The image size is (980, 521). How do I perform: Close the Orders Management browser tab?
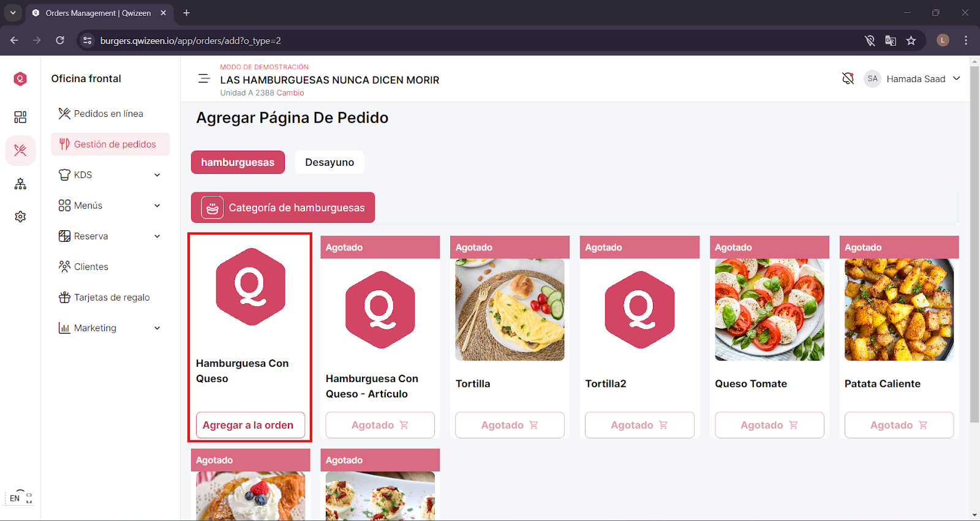coord(163,13)
